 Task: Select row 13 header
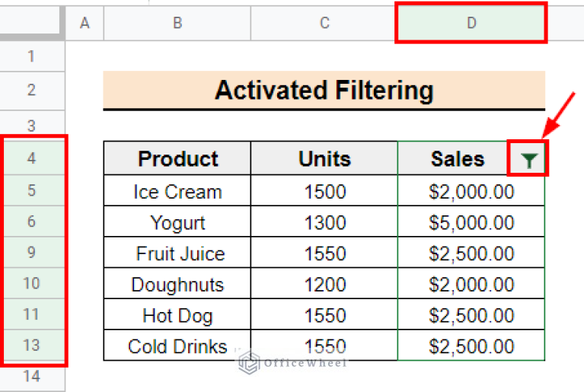click(32, 345)
